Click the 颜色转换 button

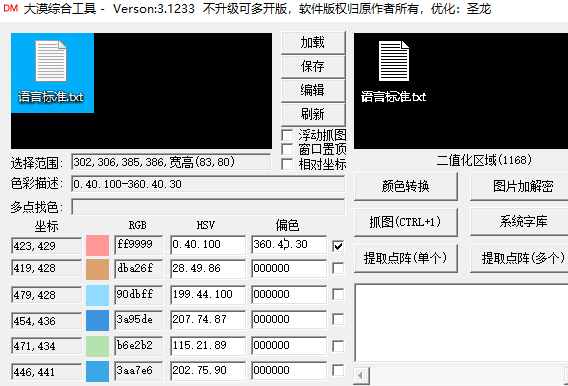406,186
